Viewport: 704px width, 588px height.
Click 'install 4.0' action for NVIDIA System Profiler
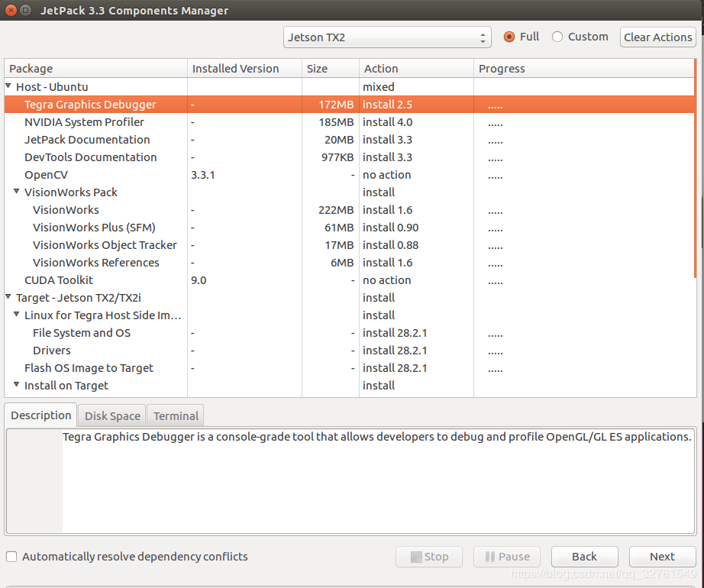[x=387, y=122]
